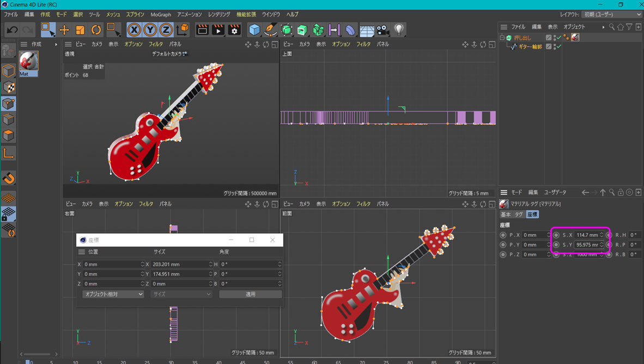Click the Cube primitive icon
This screenshot has height=364, width=644.
point(254,30)
